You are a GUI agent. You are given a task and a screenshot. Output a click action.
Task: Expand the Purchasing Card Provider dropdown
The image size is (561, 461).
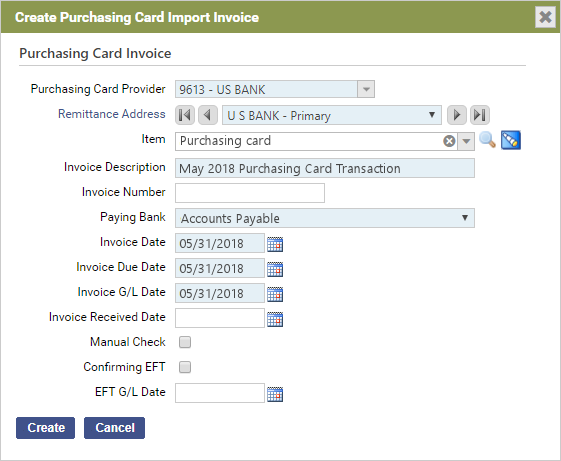[x=366, y=89]
